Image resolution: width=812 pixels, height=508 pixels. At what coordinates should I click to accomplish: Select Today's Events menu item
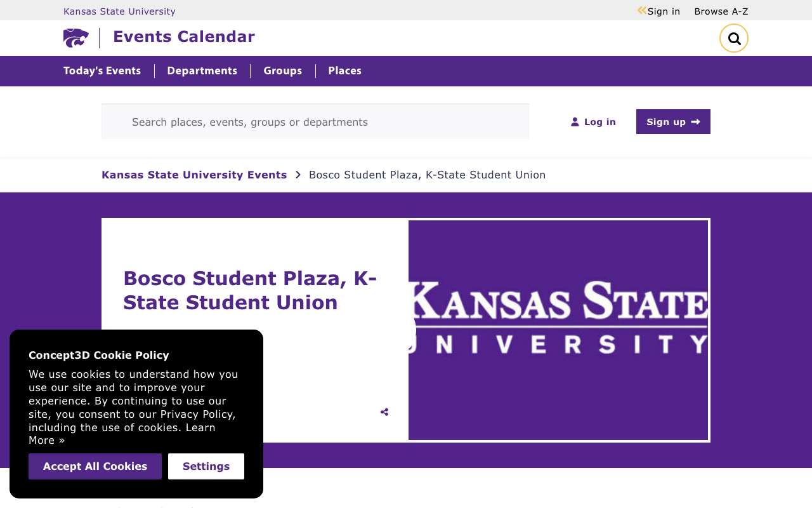tap(102, 71)
